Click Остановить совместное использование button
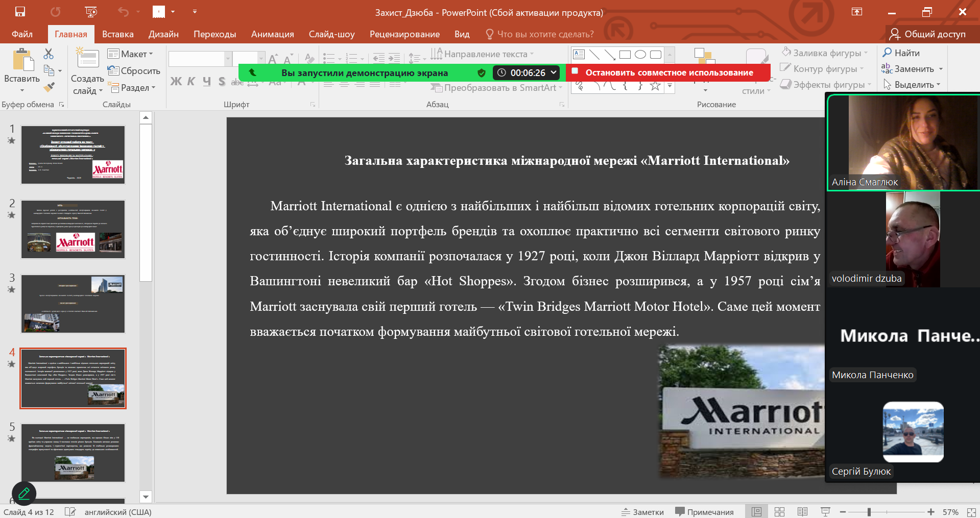 tap(668, 72)
